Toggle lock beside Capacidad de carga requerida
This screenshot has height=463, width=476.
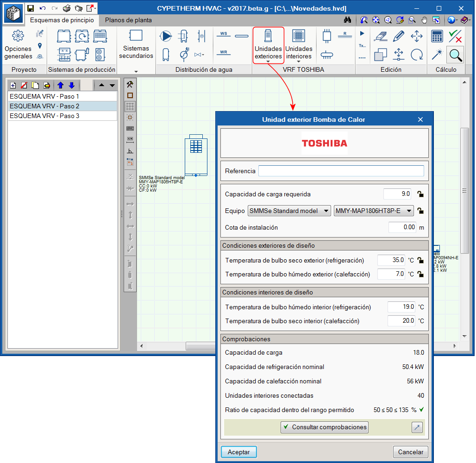point(420,194)
